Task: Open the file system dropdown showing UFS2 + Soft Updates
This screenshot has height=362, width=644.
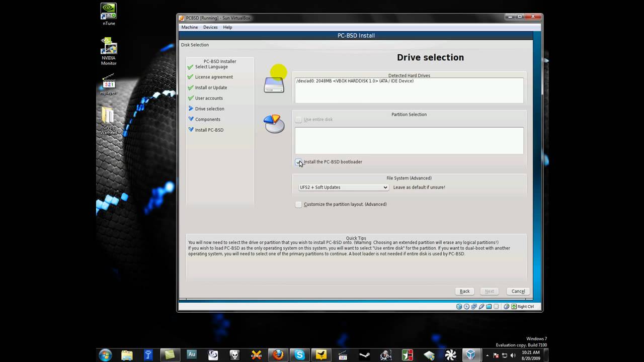Action: pos(344,188)
